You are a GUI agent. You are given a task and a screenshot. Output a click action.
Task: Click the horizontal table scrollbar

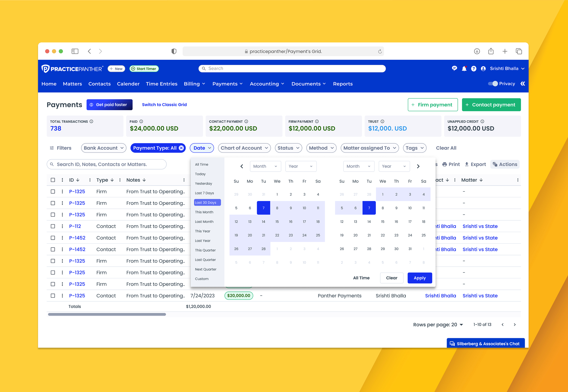click(107, 314)
